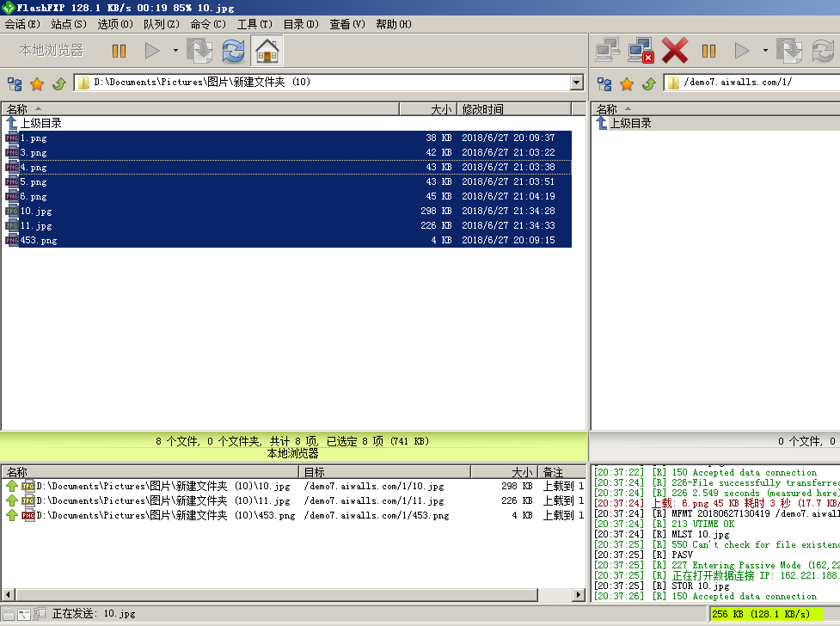The width and height of the screenshot is (840, 626).
Task: Pause the transfer from local toolbar
Action: [x=119, y=52]
